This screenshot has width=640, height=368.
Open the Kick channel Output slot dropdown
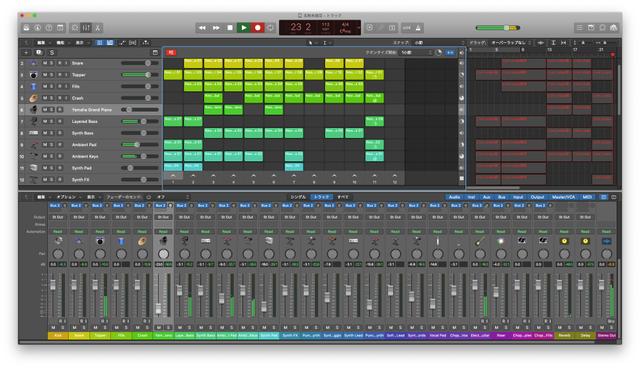58,217
